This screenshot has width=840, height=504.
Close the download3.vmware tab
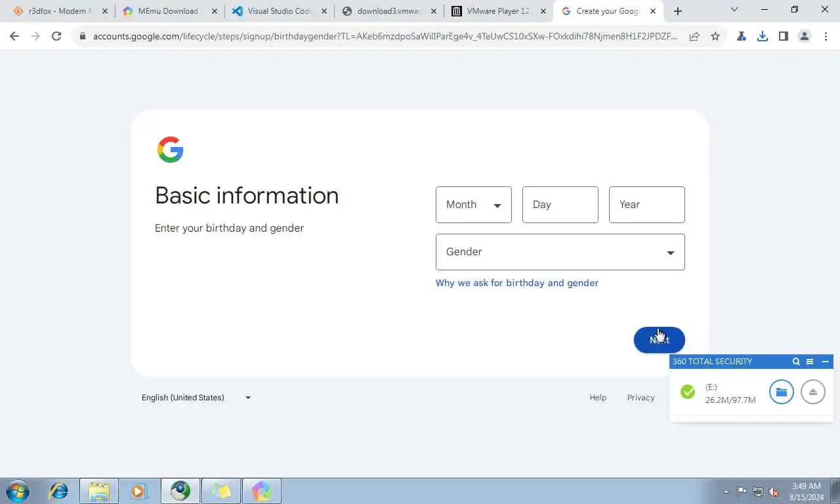click(x=433, y=11)
